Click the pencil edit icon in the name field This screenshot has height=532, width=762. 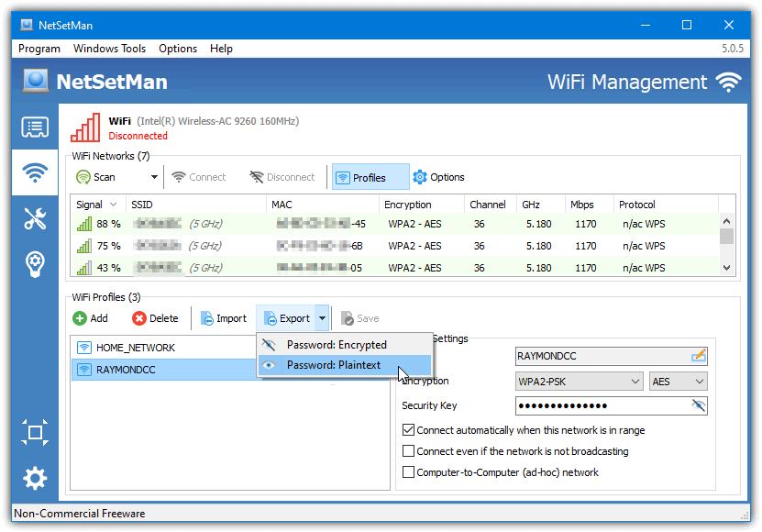pos(699,356)
